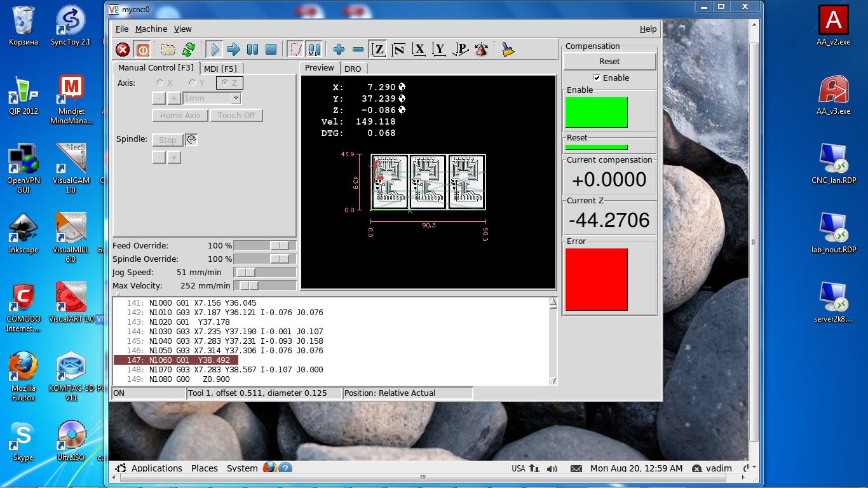
Task: Zoom out with the minus icon
Action: pos(358,50)
